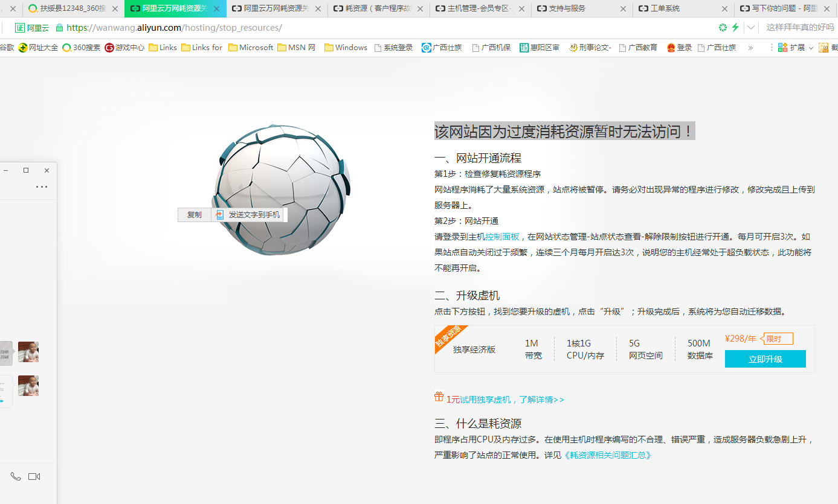
Task: Click 发送文字到手机 in the selection popup
Action: point(248,214)
